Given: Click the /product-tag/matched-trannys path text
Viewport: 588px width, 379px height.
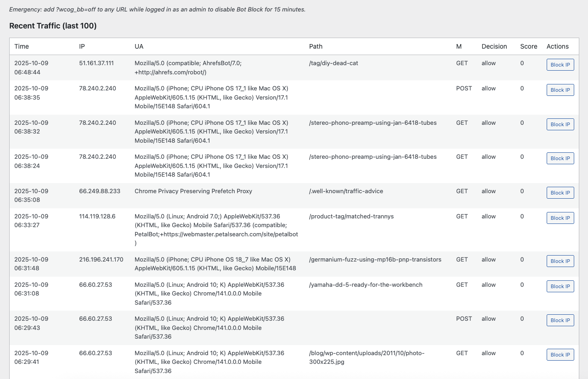Looking at the screenshot, I should coord(351,217).
